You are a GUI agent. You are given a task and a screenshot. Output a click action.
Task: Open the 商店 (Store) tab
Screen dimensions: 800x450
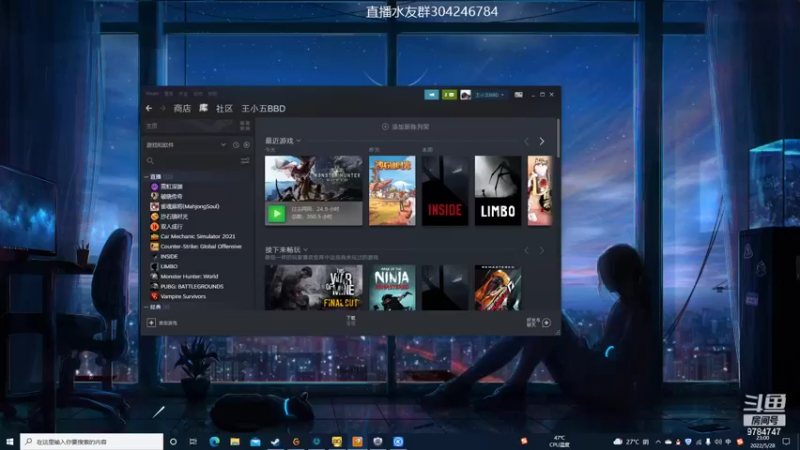182,108
